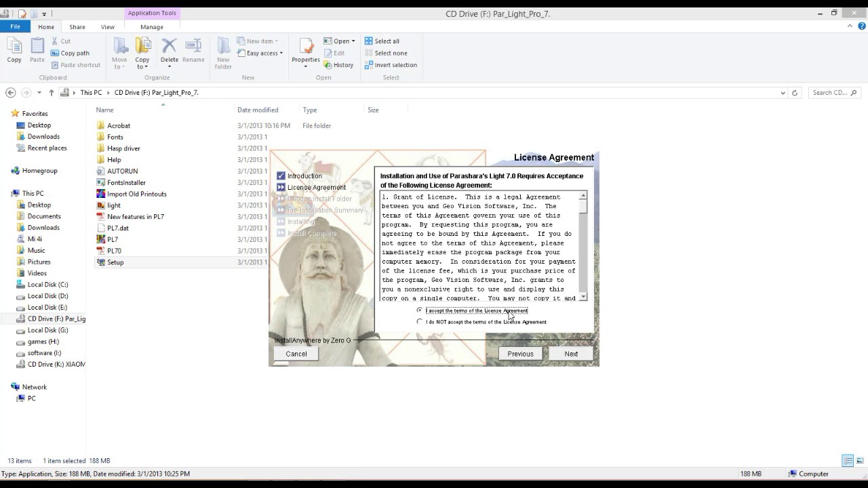
Task: Select the Hasp driver folder
Action: coord(123,148)
